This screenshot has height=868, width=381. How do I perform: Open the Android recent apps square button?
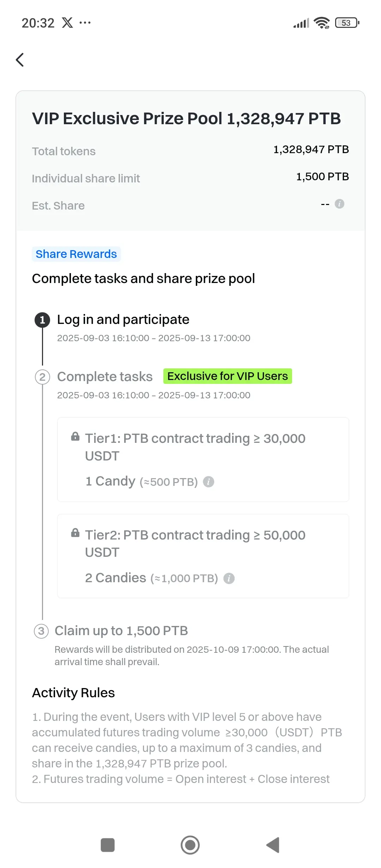click(108, 845)
